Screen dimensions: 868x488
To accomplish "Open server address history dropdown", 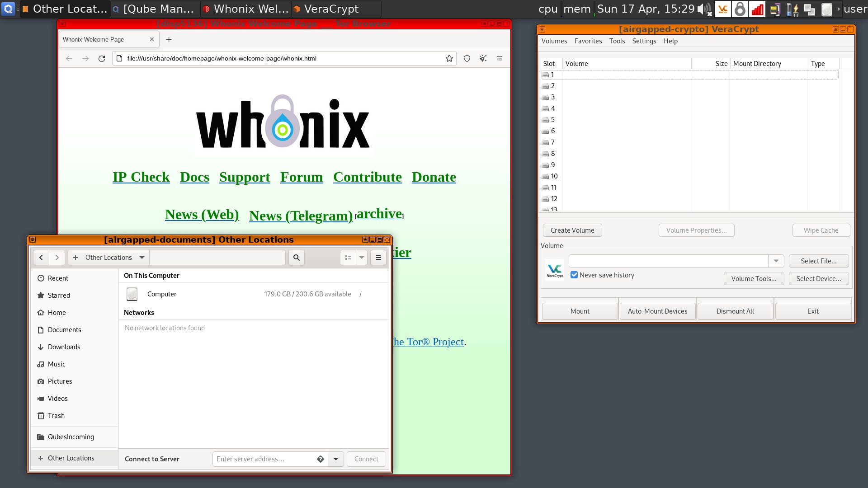I will 336,459.
